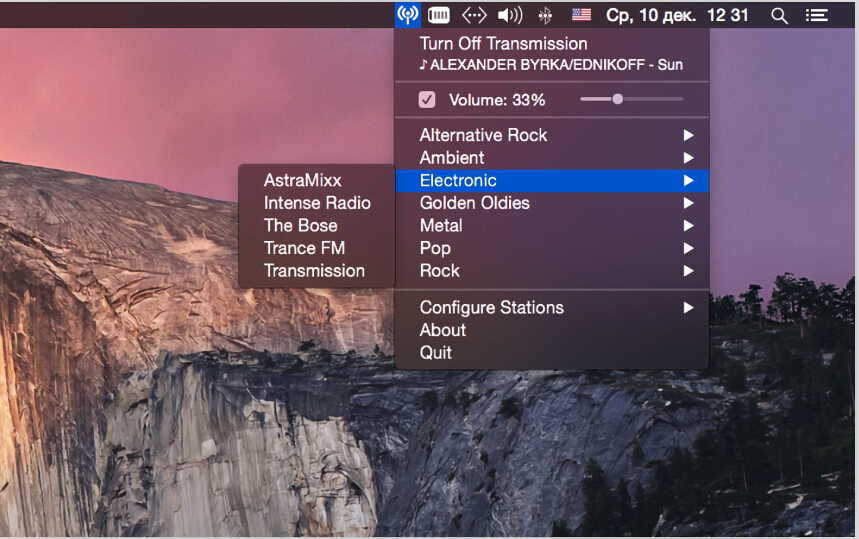859x539 pixels.
Task: Play the Transmission station
Action: 317,271
